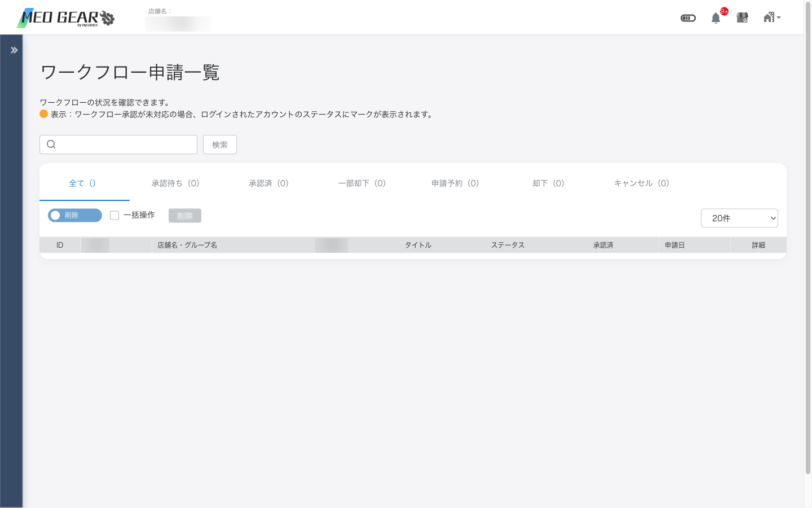The height and width of the screenshot is (508, 812).
Task: Switch to the 一部却下 (0) tab
Action: point(362,183)
